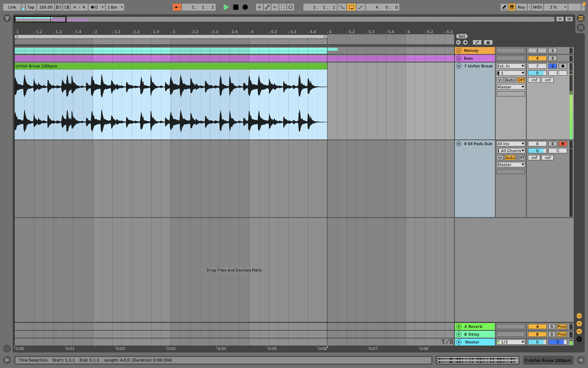Enable the Arrangement Loop switch
This screenshot has height=368, width=588.
[351, 7]
